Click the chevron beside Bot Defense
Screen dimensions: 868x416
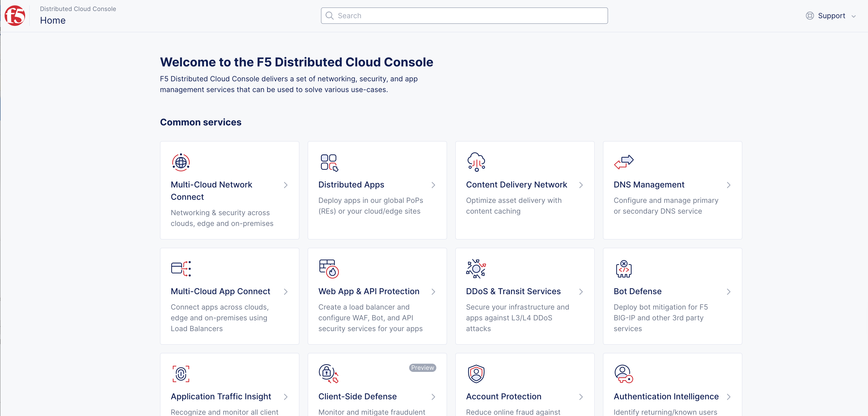728,292
